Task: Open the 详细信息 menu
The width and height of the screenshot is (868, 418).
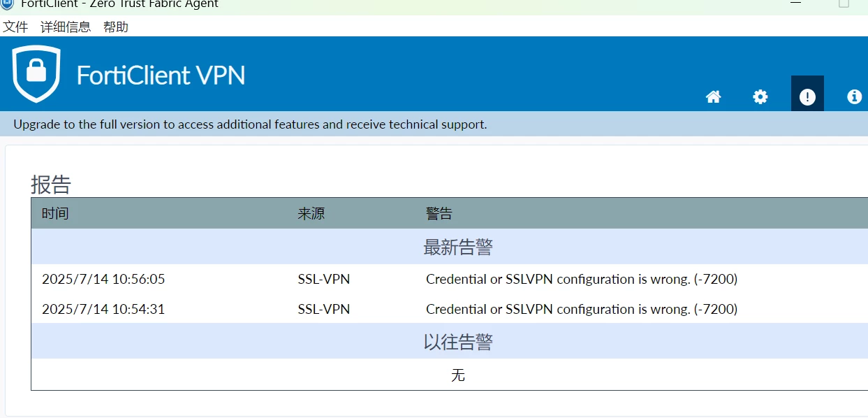Action: tap(66, 27)
